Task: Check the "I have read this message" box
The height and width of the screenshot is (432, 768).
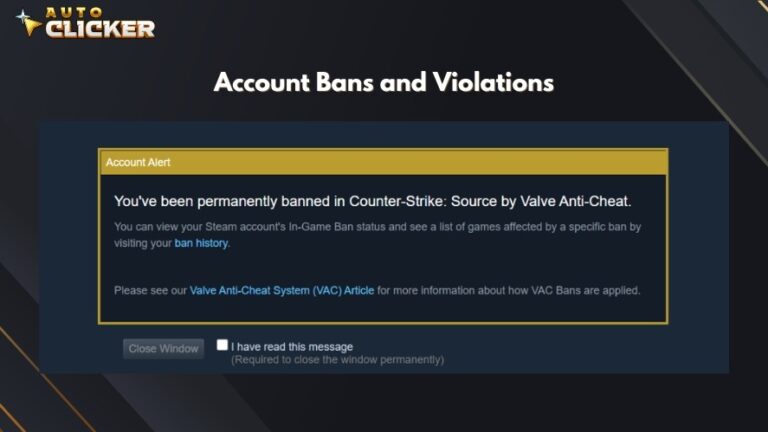Action: pyautogui.click(x=223, y=345)
